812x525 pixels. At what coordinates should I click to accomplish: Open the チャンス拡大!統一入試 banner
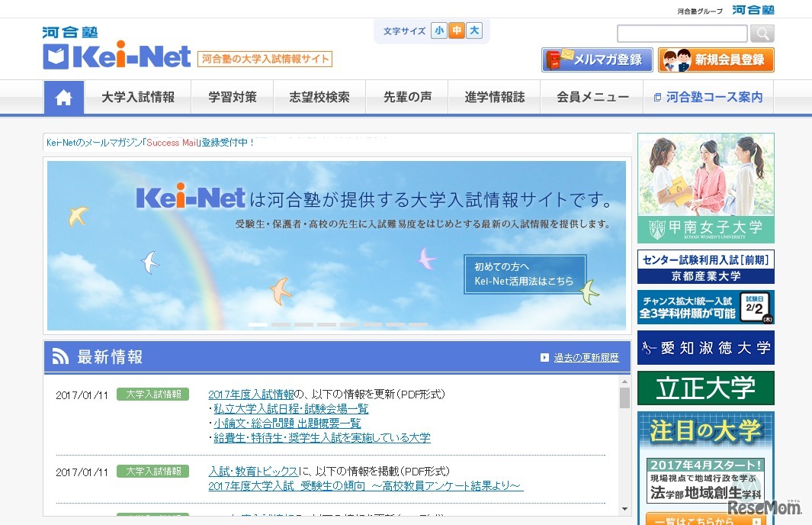pos(706,307)
